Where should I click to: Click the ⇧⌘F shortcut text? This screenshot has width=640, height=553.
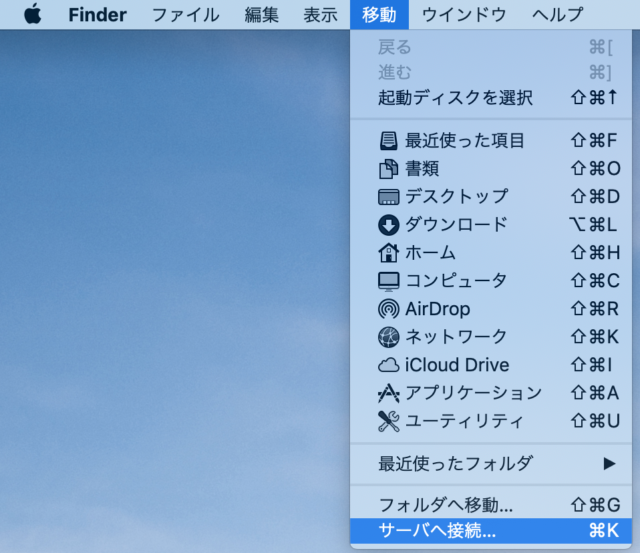point(594,140)
